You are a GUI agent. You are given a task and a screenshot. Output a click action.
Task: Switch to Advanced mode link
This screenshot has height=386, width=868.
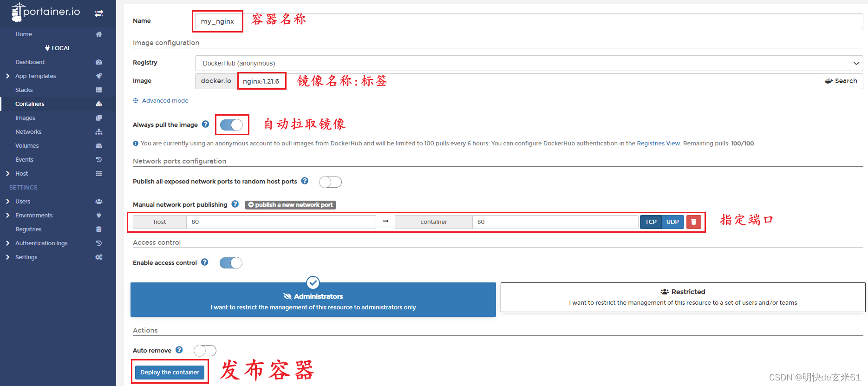pos(165,100)
